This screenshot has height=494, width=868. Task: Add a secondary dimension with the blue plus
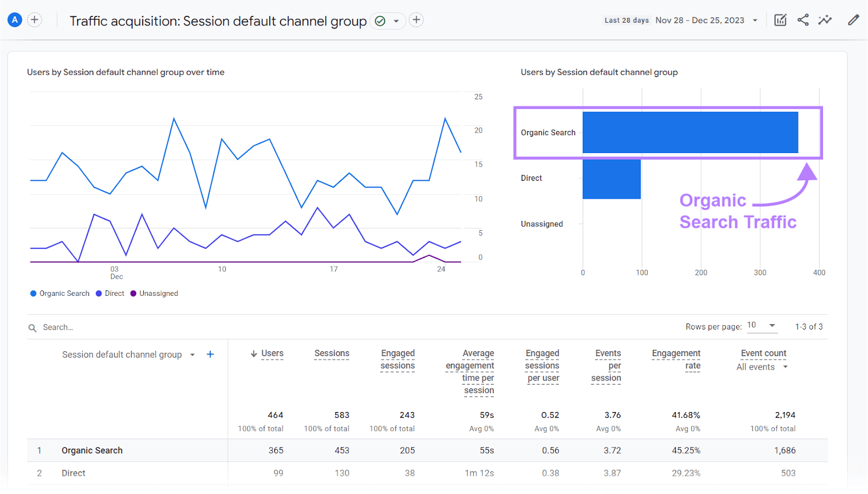[x=210, y=354]
